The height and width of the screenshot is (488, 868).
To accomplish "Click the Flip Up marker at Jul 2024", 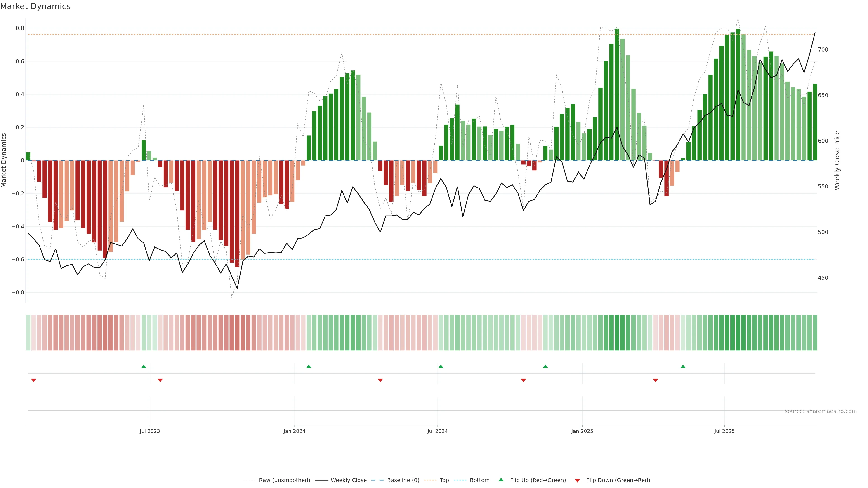I will tap(441, 366).
